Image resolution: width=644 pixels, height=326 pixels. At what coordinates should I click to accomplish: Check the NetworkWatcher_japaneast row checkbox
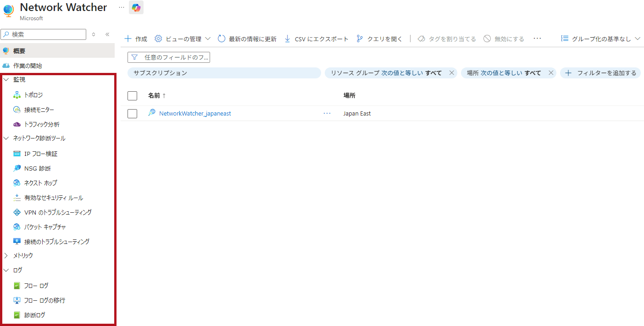(133, 113)
